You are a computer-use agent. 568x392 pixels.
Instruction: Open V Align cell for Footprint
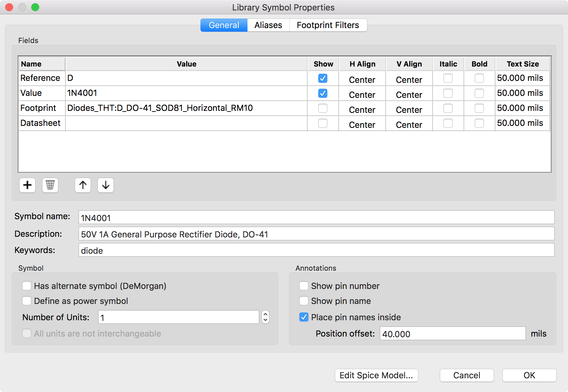pos(409,109)
